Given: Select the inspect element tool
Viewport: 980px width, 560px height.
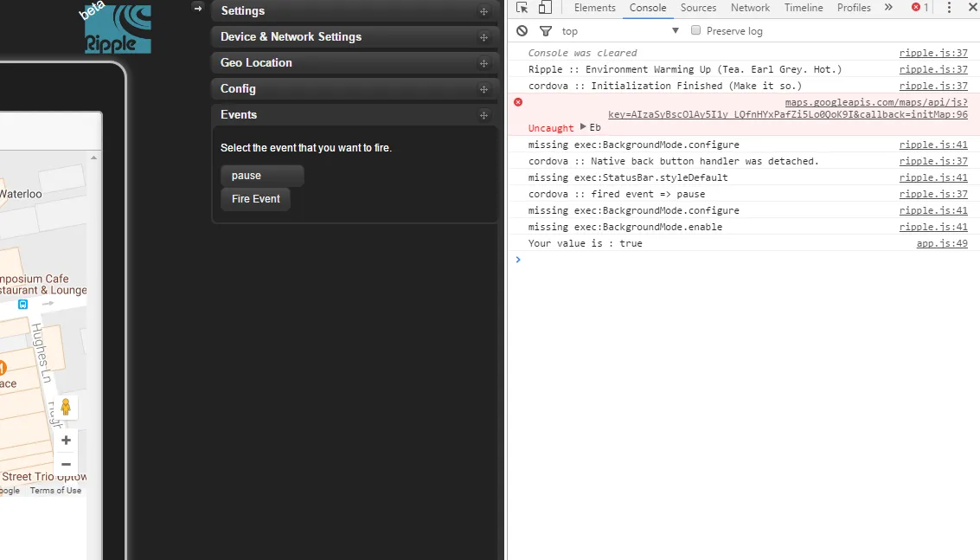Looking at the screenshot, I should pyautogui.click(x=522, y=8).
